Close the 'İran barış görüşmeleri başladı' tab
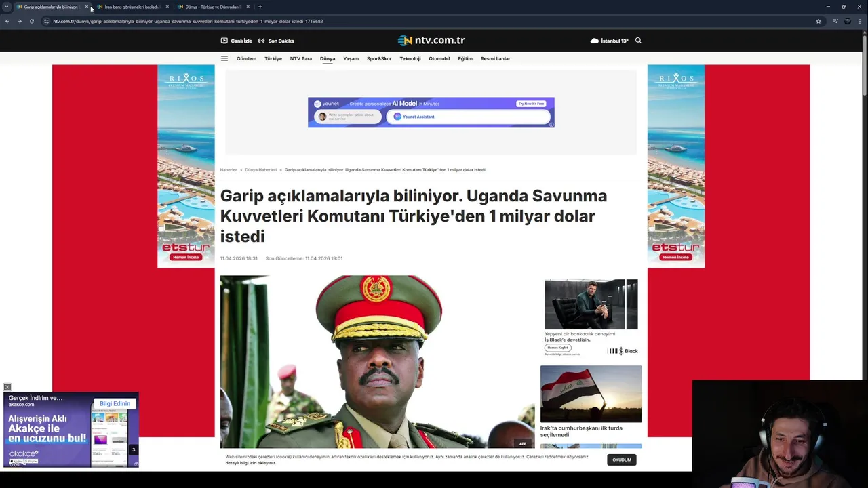Viewport: 868px width, 488px height. 167,7
